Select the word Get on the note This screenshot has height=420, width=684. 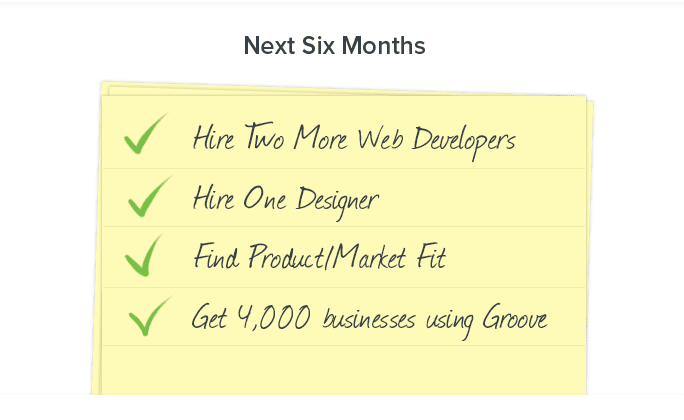click(x=210, y=319)
